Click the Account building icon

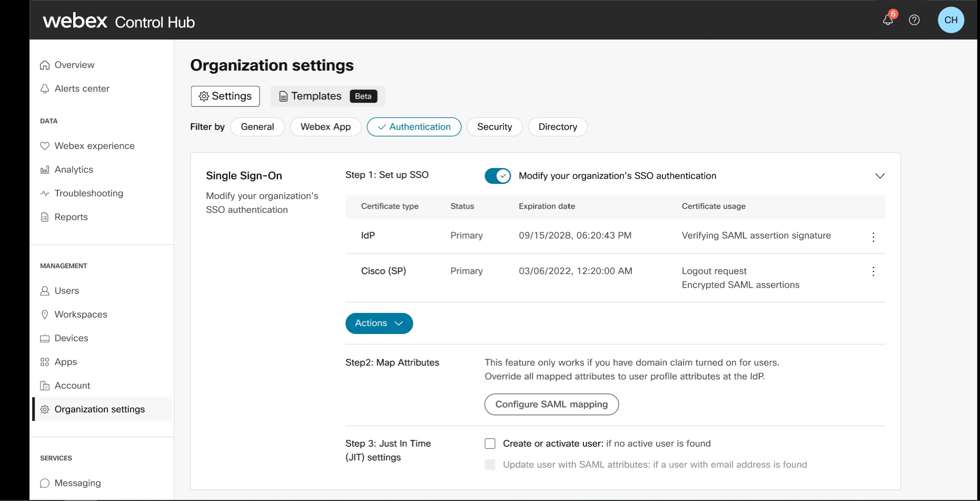pos(45,386)
